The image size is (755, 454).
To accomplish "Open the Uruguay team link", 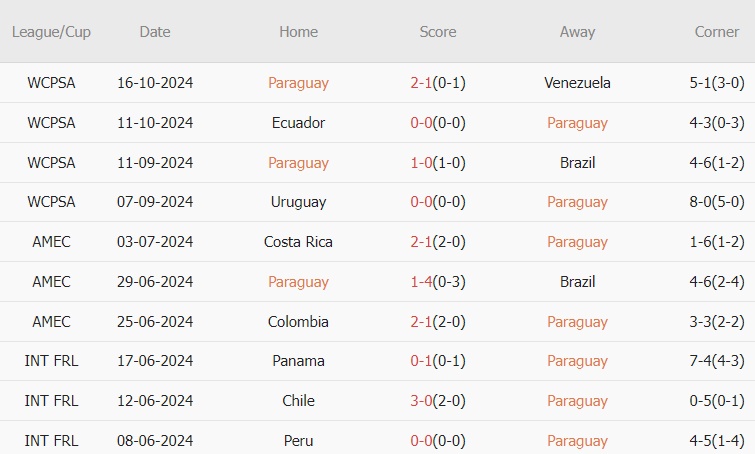I will pyautogui.click(x=298, y=202).
